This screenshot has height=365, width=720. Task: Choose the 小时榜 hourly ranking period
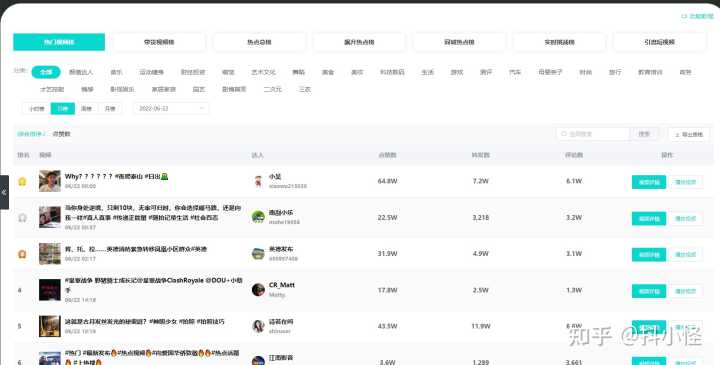coord(37,109)
